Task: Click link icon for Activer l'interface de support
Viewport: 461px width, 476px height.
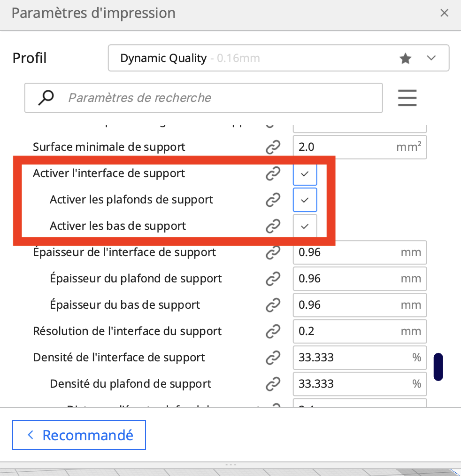Action: [x=273, y=174]
